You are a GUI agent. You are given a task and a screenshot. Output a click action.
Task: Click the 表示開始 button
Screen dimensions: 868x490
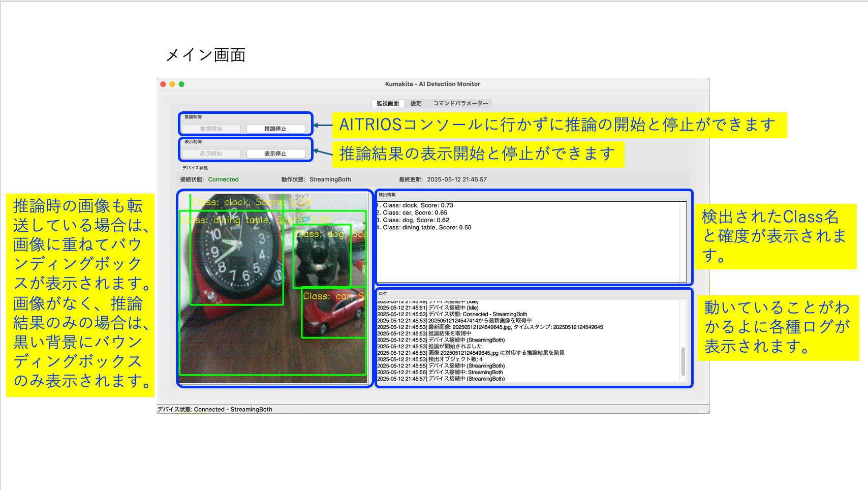coord(211,154)
